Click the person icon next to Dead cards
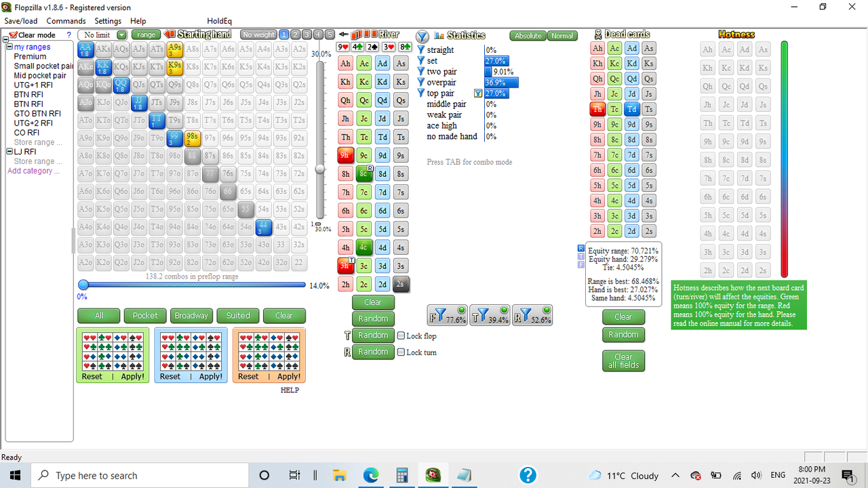The width and height of the screenshot is (868, 488). click(x=599, y=35)
